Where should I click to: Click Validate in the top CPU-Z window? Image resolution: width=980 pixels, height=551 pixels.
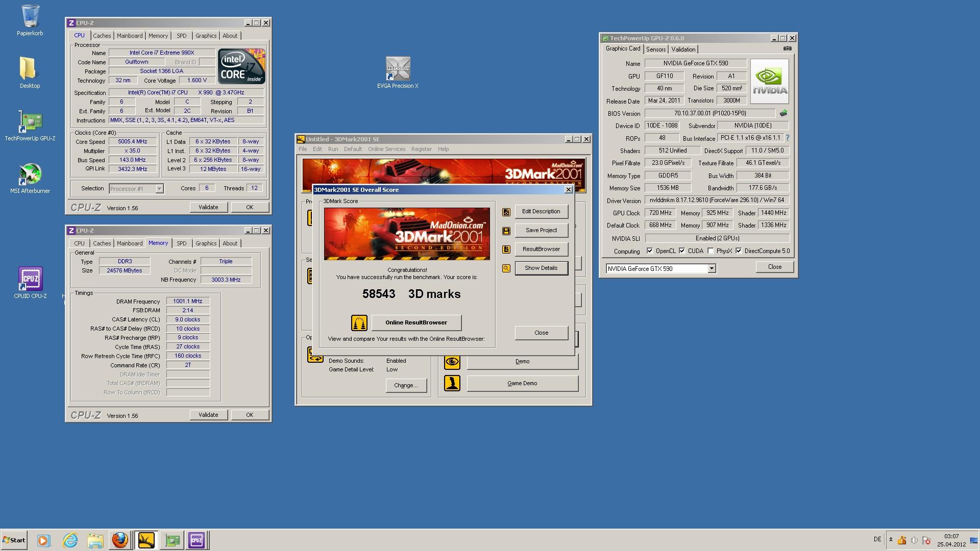click(x=208, y=208)
